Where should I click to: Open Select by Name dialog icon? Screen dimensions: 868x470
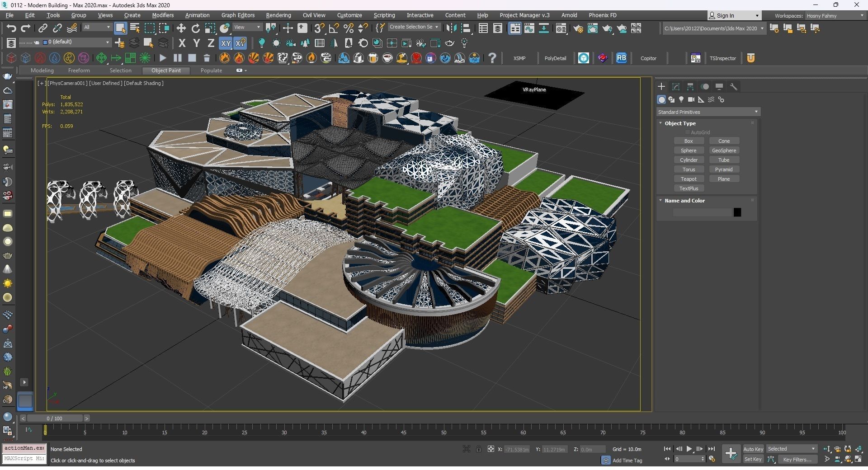point(135,28)
